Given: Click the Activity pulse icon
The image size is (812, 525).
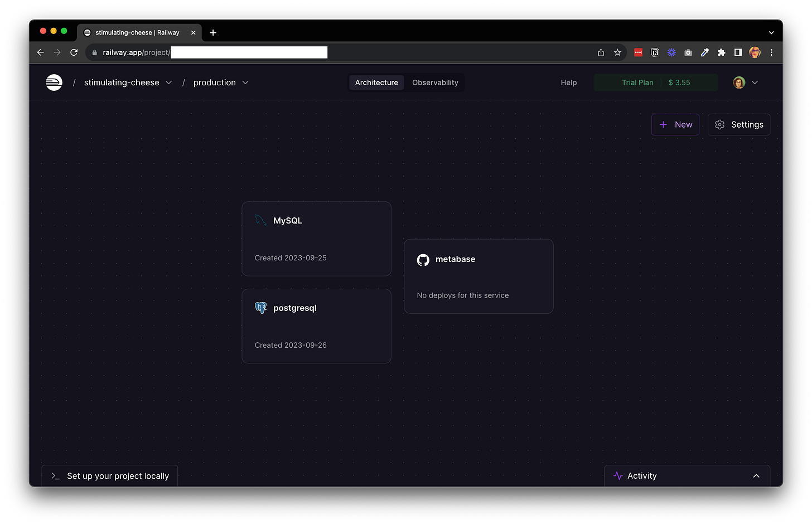Looking at the screenshot, I should click(618, 476).
